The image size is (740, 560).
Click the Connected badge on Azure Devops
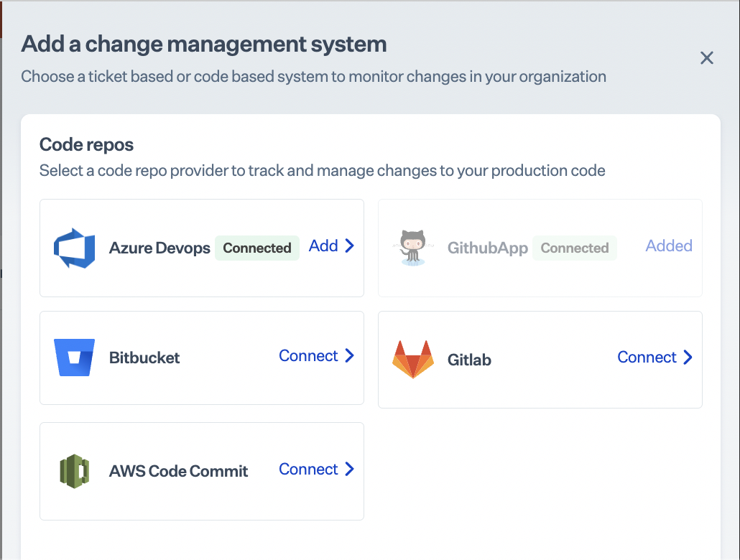(x=256, y=248)
